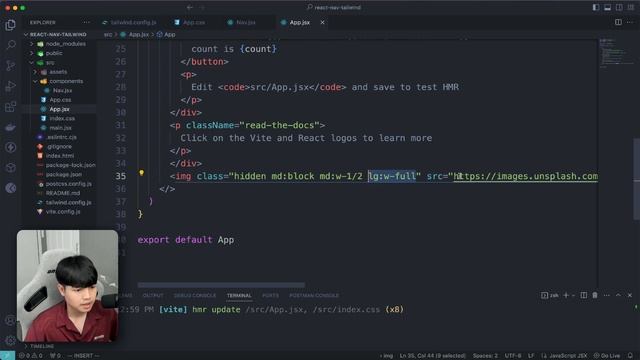The width and height of the screenshot is (640, 360).
Task: Open Explorer Views and More Actions ellipsis
Action: tap(86, 22)
